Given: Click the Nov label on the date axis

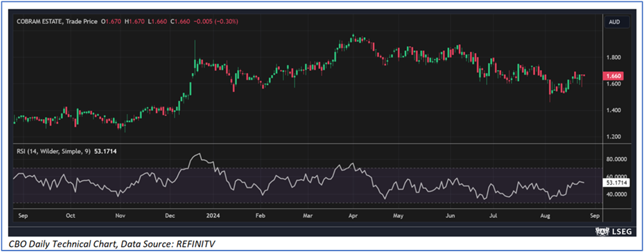Looking at the screenshot, I should [121, 216].
